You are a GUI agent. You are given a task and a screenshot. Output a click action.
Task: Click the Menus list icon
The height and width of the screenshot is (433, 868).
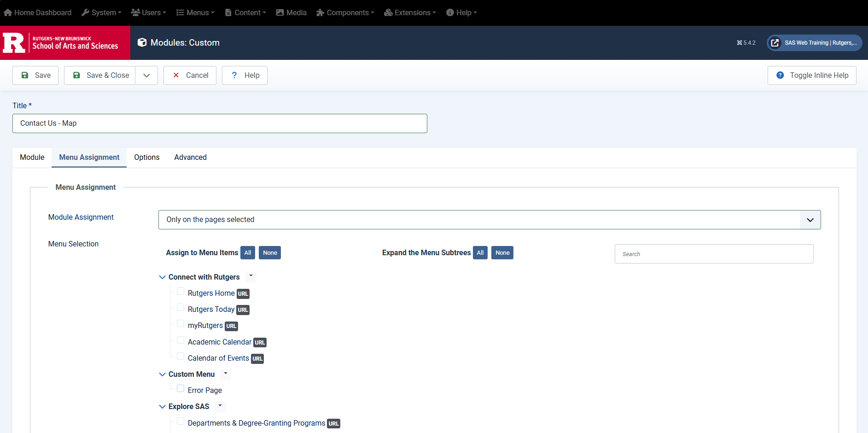point(180,12)
